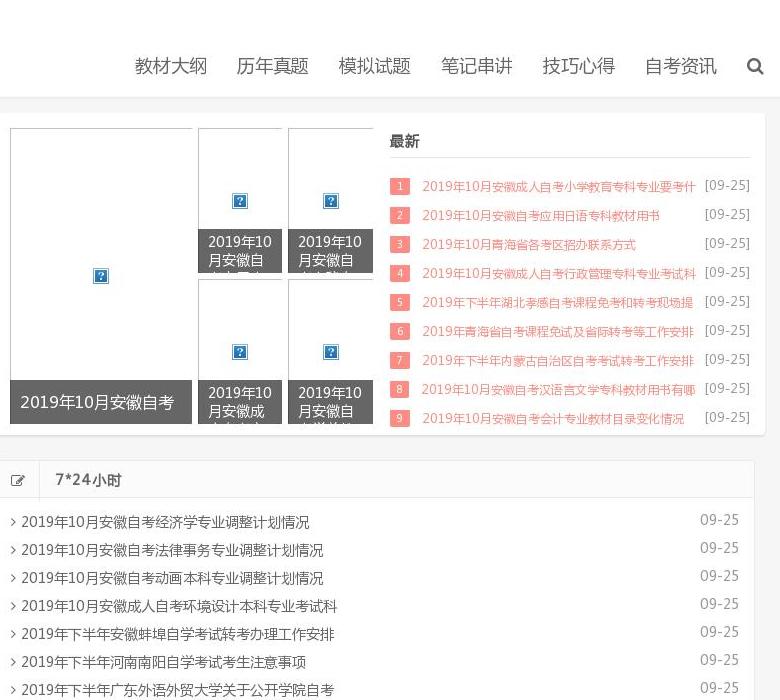Click chevron before 法律事务专业调整计划情况
780x700 pixels.
click(13, 550)
